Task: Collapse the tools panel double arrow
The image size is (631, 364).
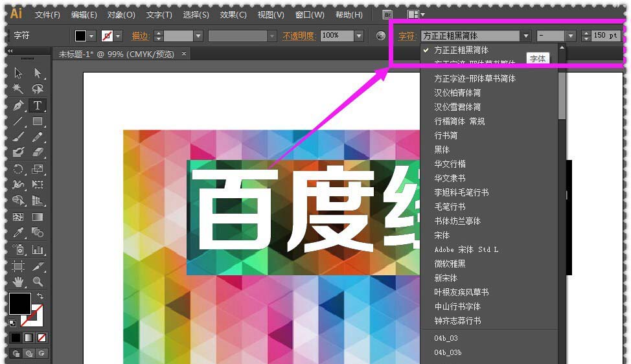Action: click(10, 51)
